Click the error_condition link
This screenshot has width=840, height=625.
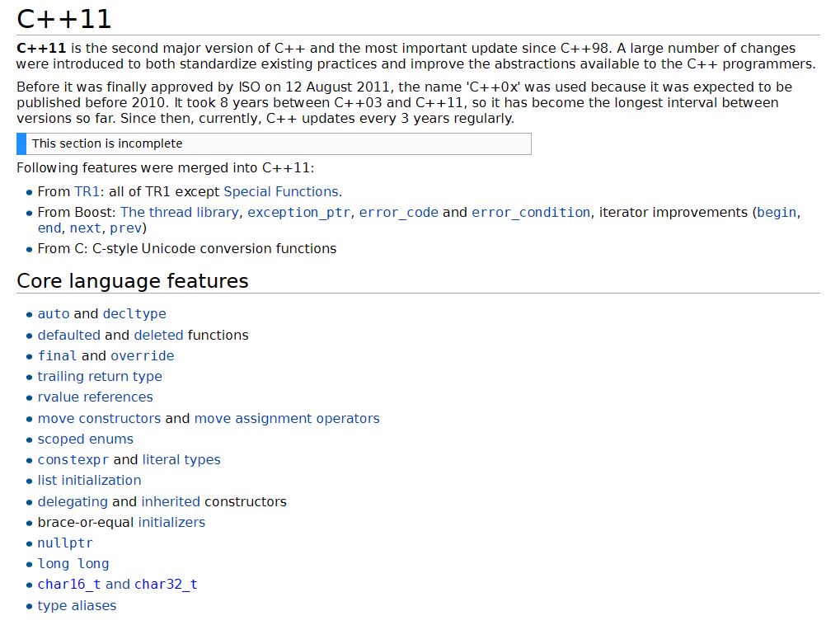click(x=530, y=213)
